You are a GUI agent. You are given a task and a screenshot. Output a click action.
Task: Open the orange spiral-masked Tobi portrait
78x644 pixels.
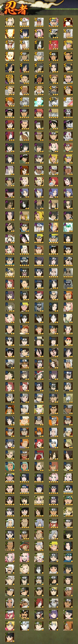10,79
